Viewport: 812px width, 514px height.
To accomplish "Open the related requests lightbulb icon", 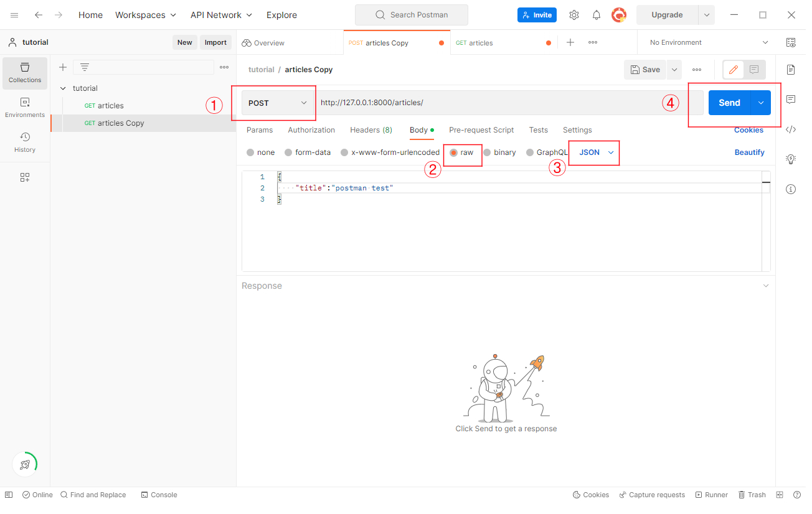I will [x=791, y=159].
